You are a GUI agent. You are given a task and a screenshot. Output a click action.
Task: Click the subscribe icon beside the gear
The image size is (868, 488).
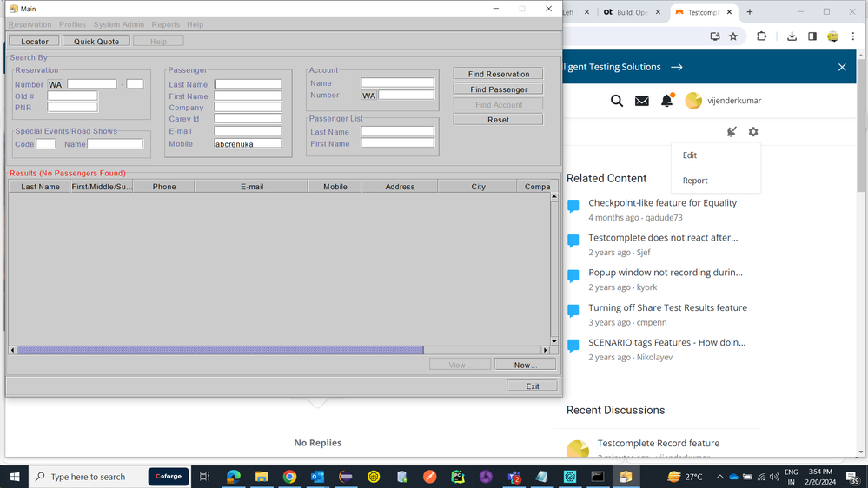(x=732, y=132)
